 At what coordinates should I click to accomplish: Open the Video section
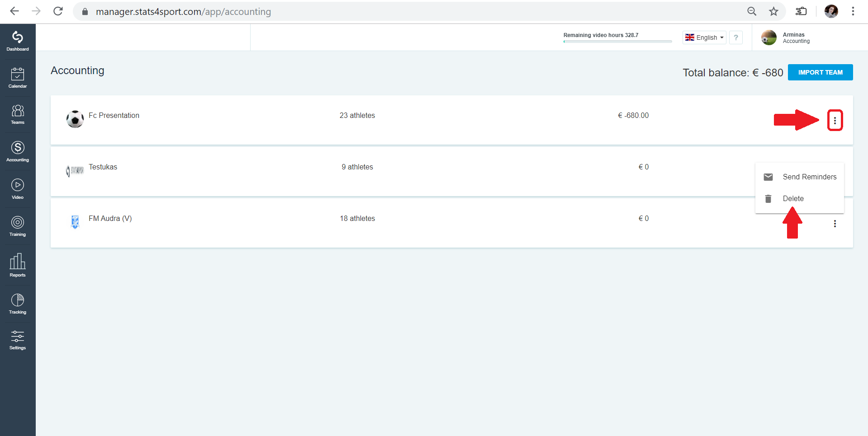[x=18, y=189]
